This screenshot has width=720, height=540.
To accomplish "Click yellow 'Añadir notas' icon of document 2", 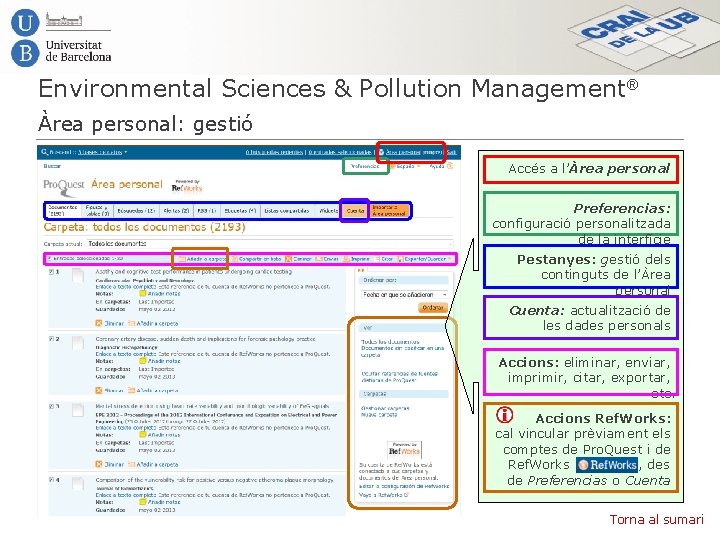I will [x=142, y=361].
